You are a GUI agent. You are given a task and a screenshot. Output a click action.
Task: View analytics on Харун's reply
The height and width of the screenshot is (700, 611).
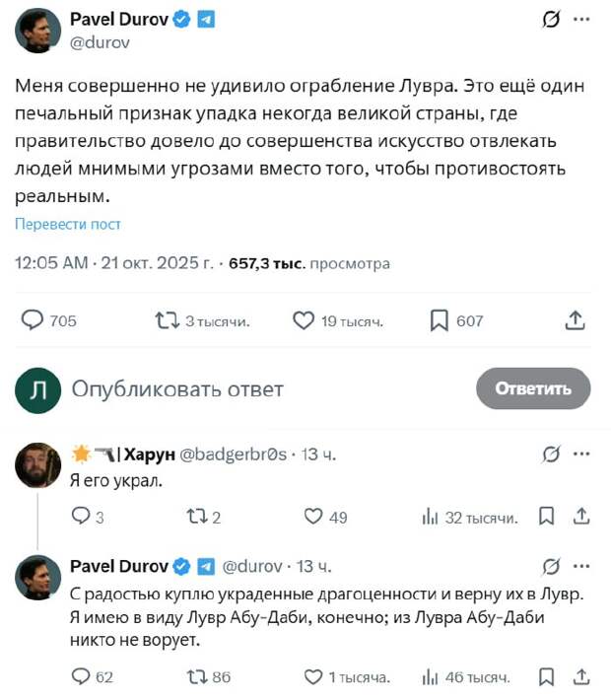430,516
